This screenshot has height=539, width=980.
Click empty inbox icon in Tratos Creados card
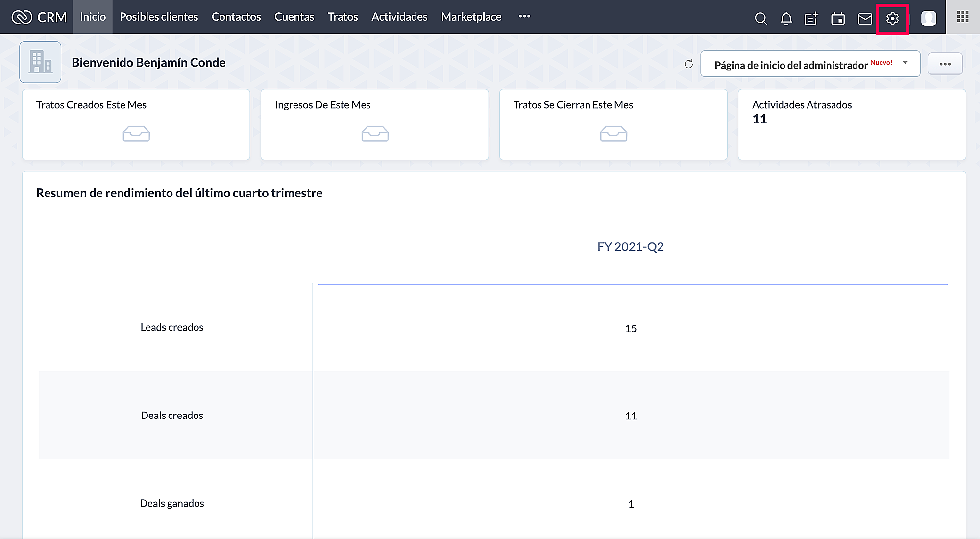pos(136,134)
